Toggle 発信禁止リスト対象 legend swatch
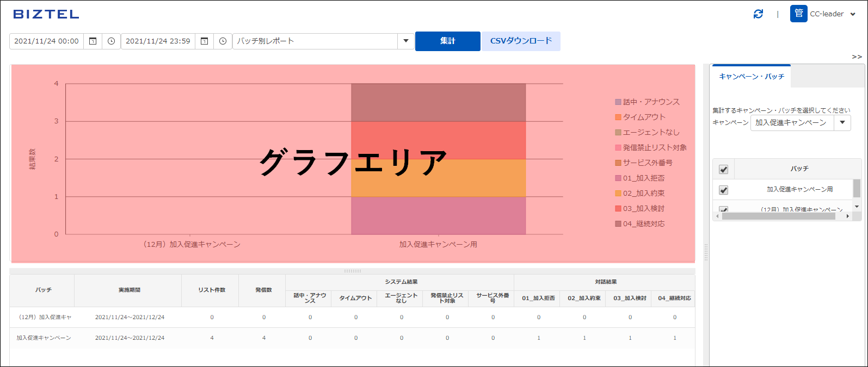 pyautogui.click(x=618, y=148)
